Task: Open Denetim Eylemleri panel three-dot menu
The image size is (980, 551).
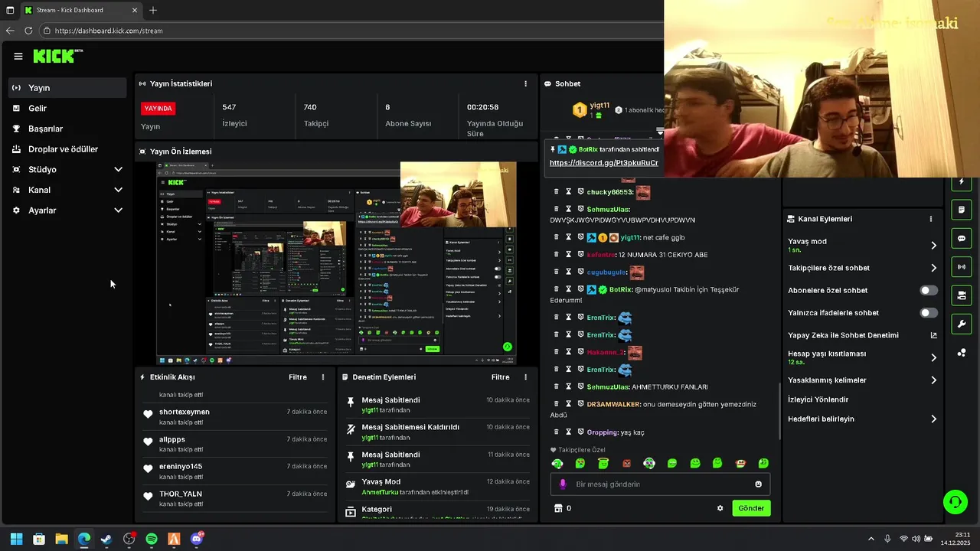Action: coord(525,377)
